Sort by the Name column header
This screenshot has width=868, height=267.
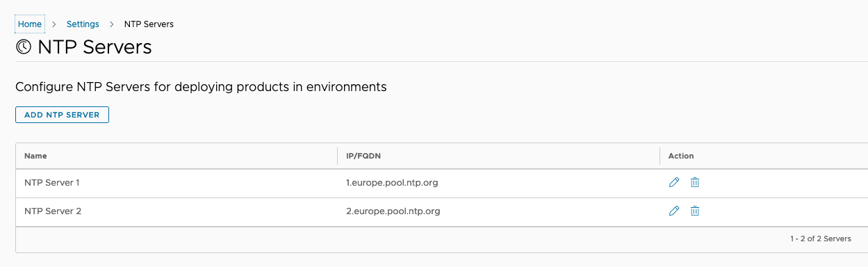tap(35, 156)
